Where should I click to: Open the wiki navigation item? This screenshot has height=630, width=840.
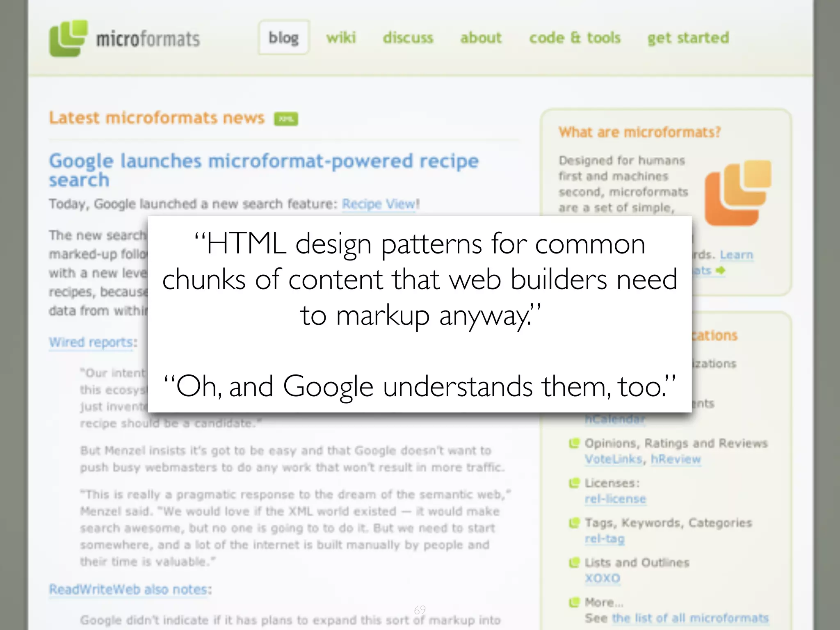click(x=341, y=37)
